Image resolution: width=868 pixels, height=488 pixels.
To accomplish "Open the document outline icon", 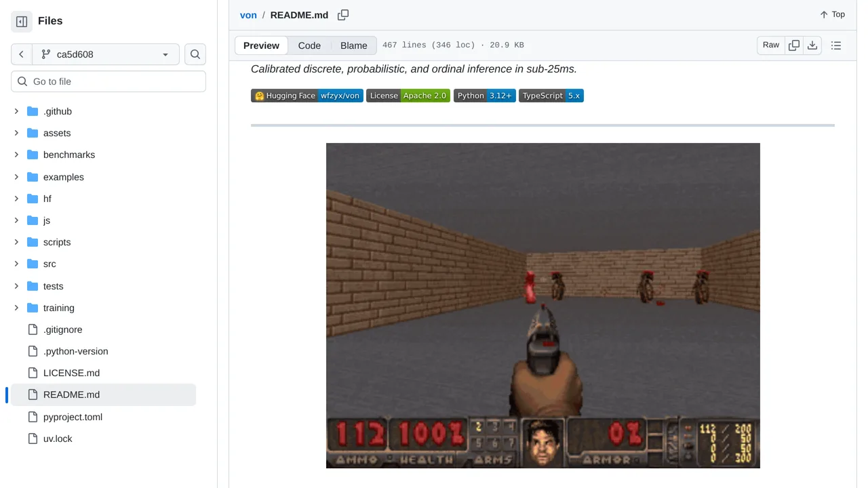I will click(836, 45).
